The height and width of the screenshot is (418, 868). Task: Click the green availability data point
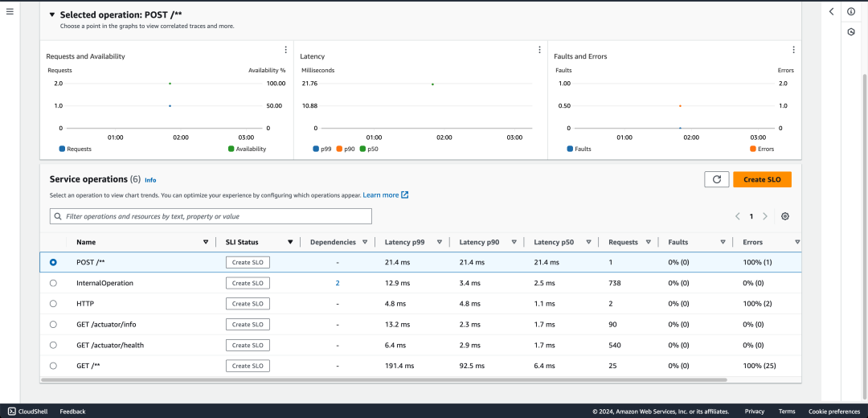170,84
